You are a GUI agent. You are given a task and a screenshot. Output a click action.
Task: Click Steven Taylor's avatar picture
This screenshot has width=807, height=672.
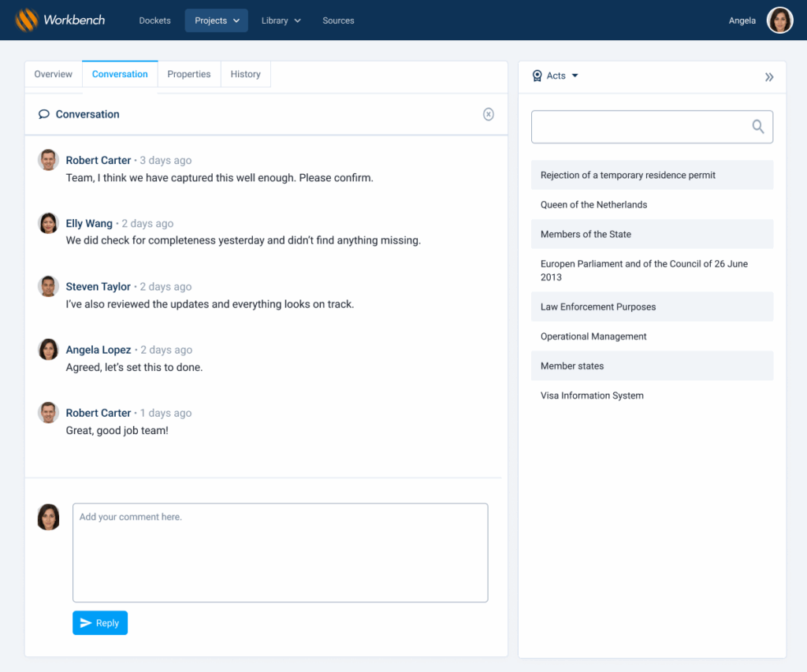pos(49,286)
